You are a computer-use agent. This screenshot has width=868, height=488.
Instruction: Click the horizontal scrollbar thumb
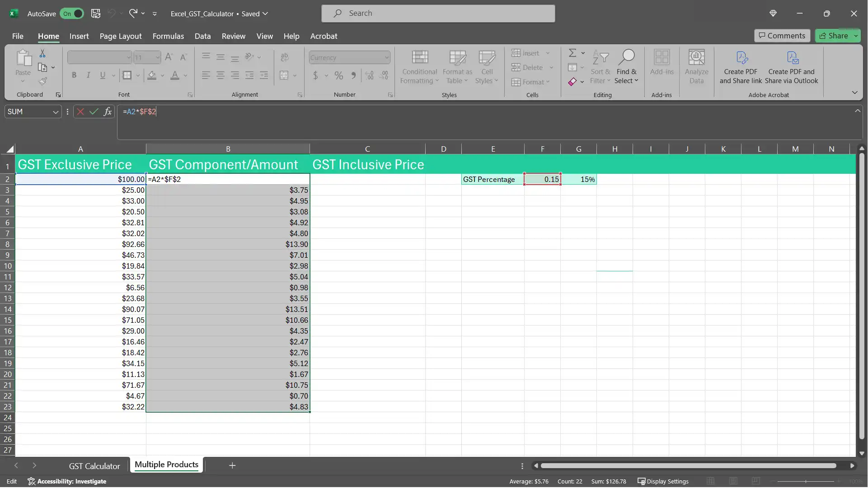click(x=688, y=466)
